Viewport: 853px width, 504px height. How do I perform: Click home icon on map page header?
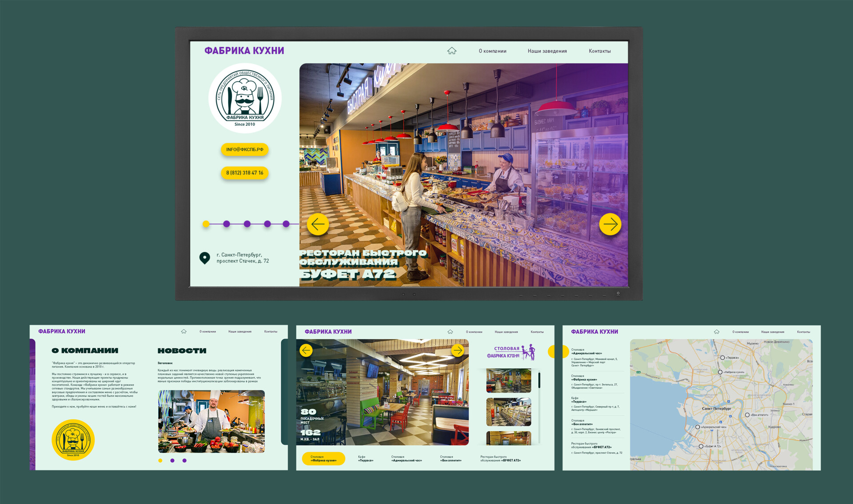[717, 332]
